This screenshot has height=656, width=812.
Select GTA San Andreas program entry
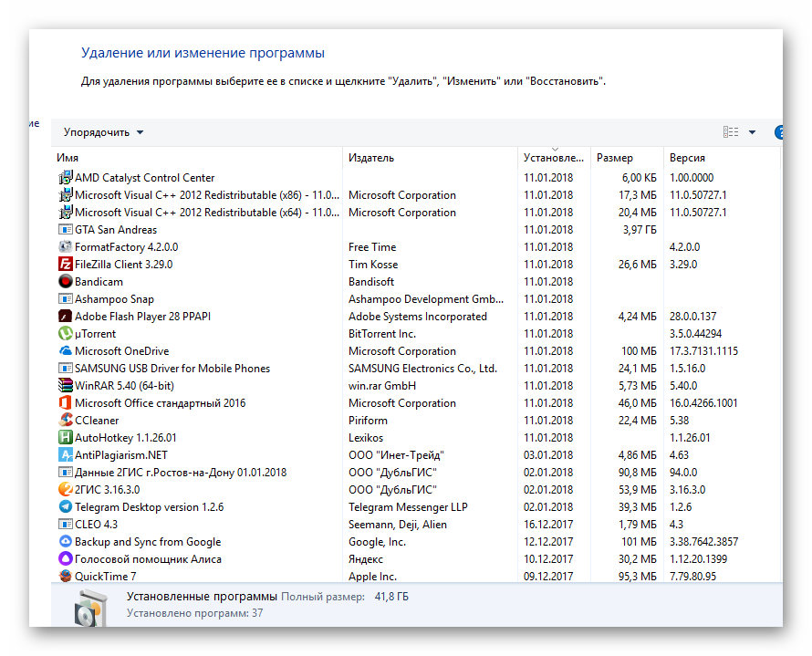point(116,230)
